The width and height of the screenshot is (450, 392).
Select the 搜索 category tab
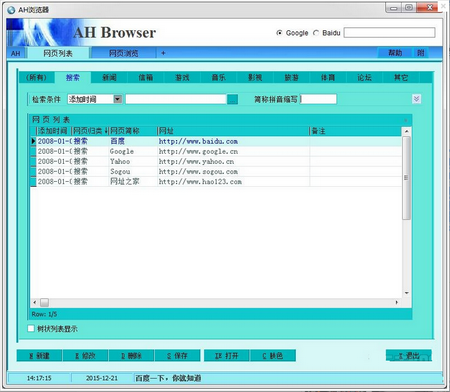73,78
